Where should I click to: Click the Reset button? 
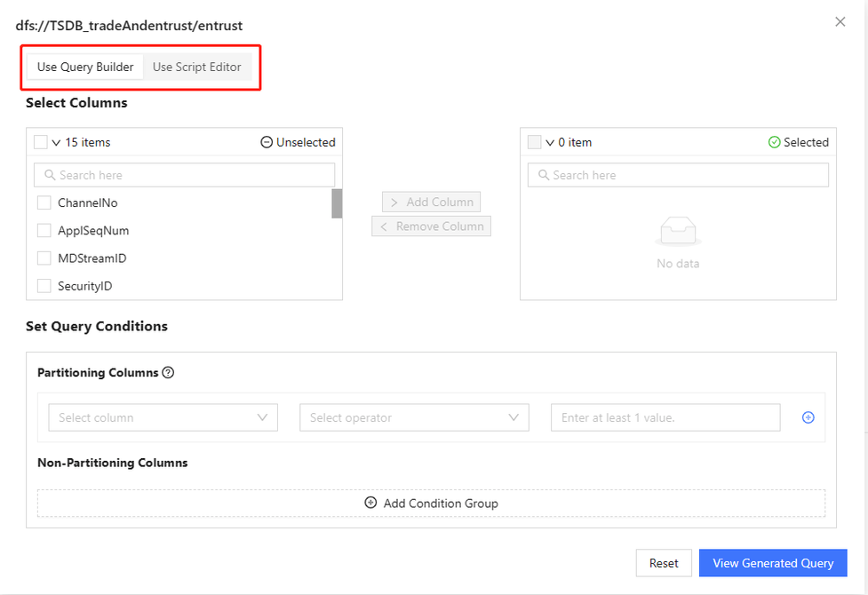pos(664,563)
